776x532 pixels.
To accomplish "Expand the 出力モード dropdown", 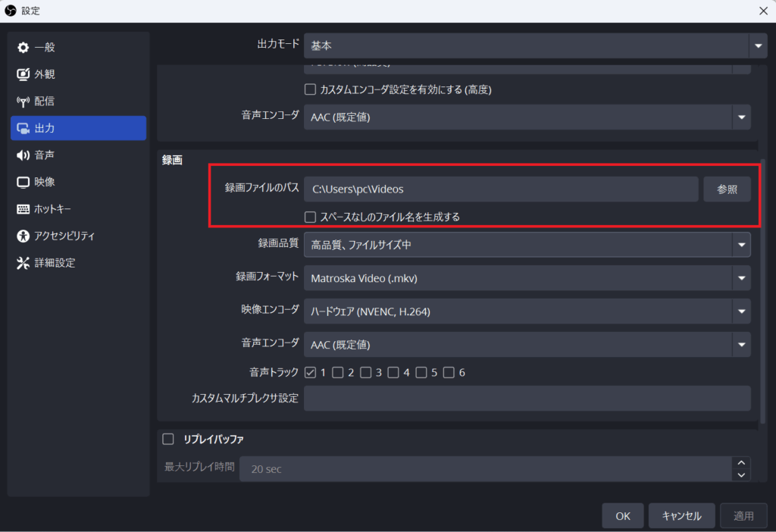I will point(536,45).
